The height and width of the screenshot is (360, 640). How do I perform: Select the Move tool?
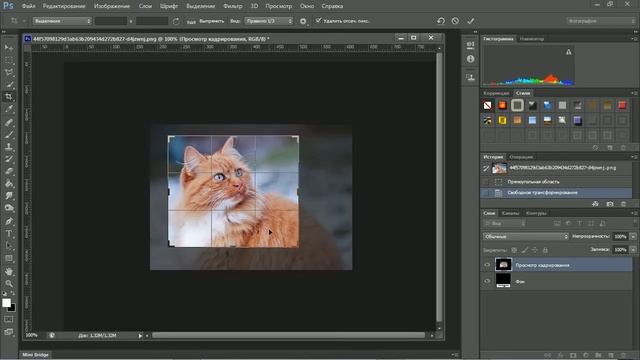9,48
